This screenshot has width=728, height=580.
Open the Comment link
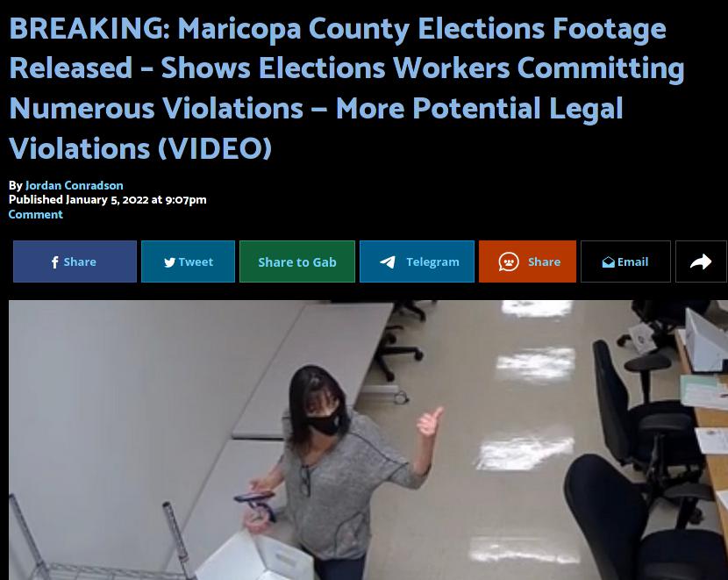(x=36, y=214)
